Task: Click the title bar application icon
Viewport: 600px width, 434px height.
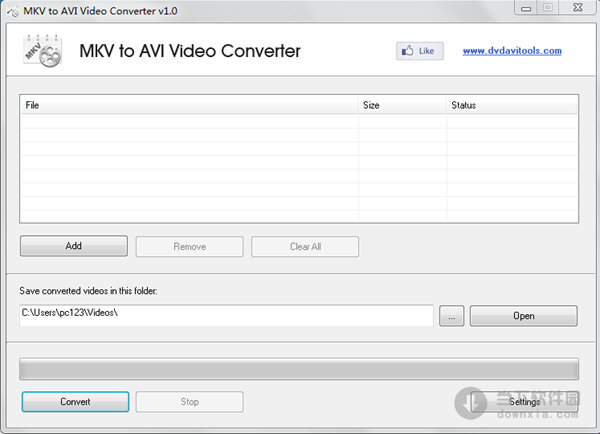Action: click(x=13, y=11)
